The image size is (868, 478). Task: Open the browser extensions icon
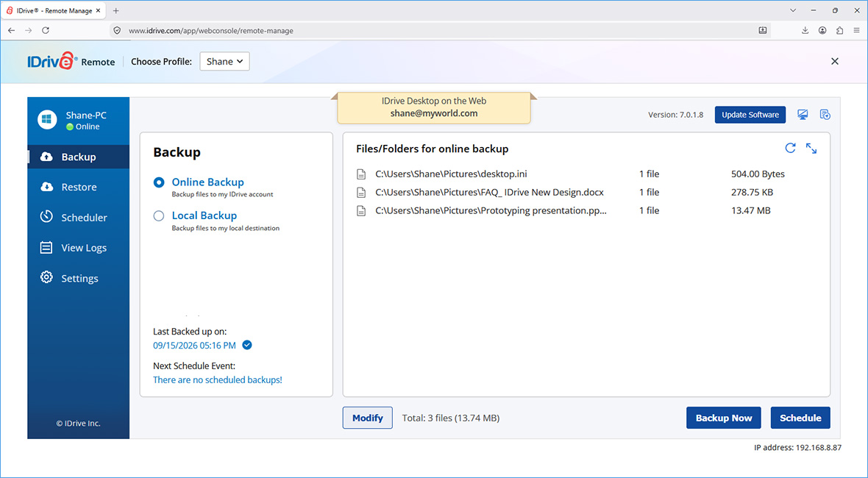pyautogui.click(x=840, y=30)
